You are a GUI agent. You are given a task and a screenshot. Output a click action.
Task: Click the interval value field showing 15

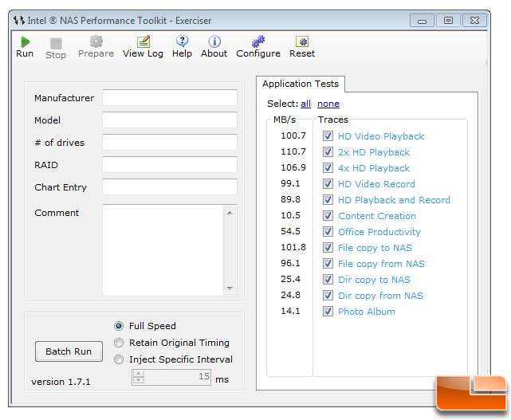click(177, 377)
